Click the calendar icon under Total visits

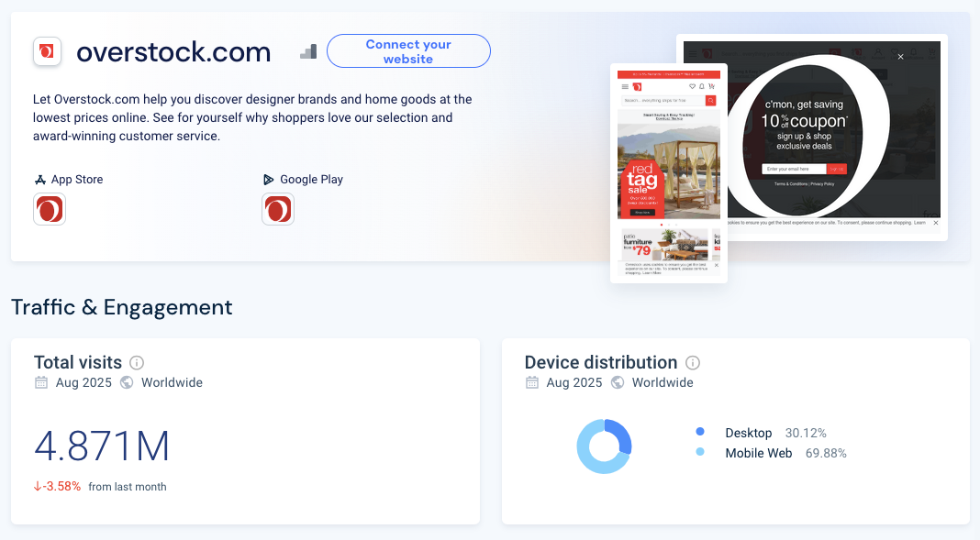pos(41,382)
